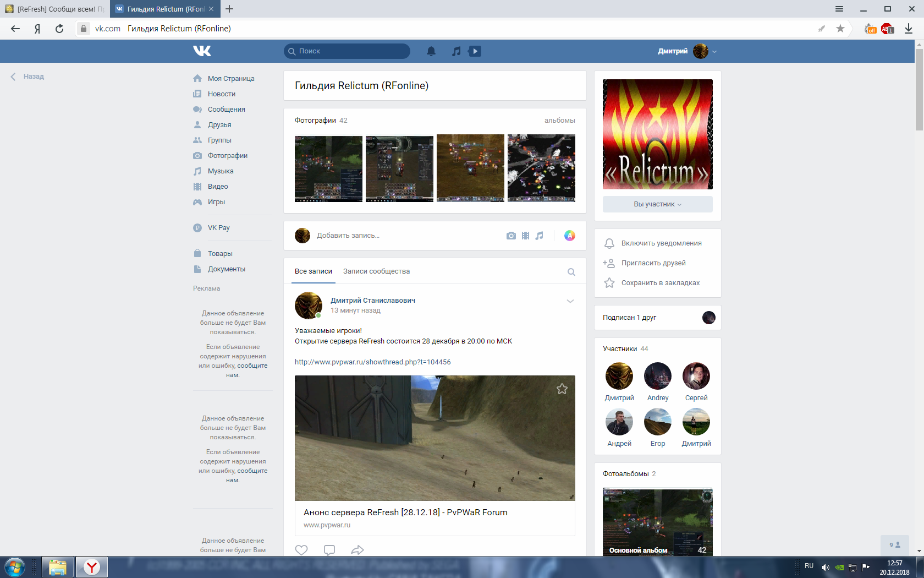The image size is (924, 578).
Task: Focus the Поиск search field
Action: click(347, 51)
